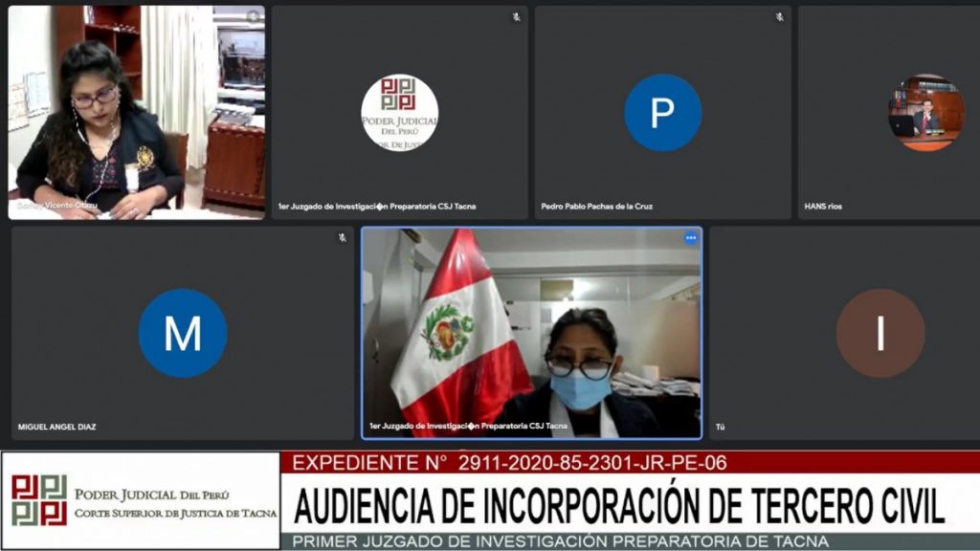Image resolution: width=980 pixels, height=551 pixels.
Task: Select the video tile of woman writing at desk
Action: tap(136, 113)
